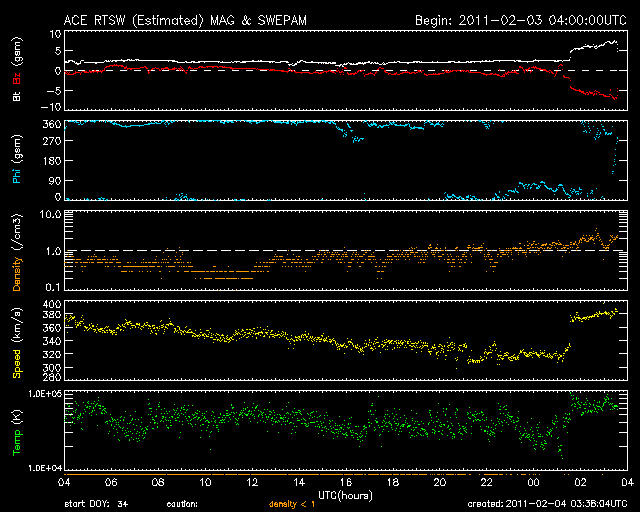Click the green Temp (K) axis label
The image size is (640, 512).
pos(16,430)
